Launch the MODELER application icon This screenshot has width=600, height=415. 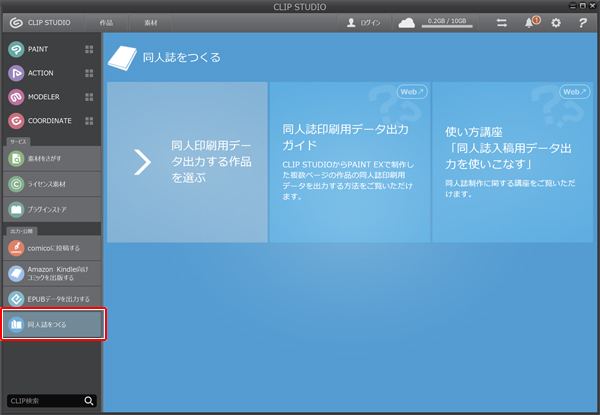pos(16,97)
